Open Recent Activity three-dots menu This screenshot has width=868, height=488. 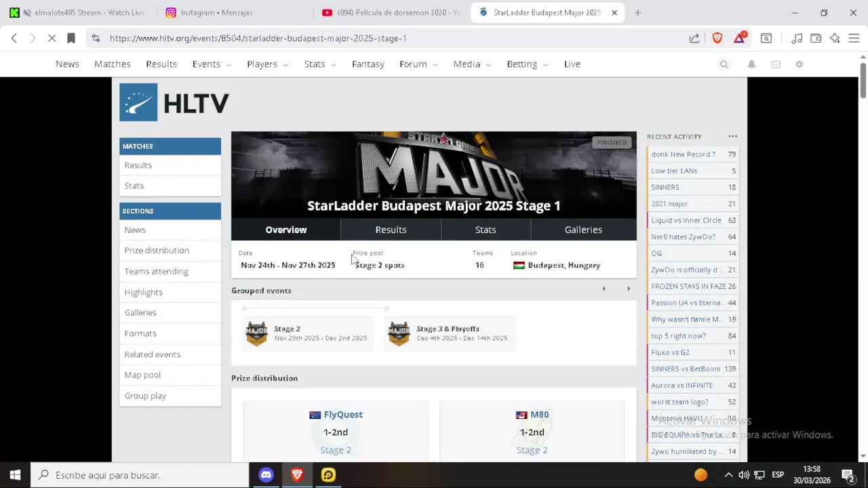point(732,137)
